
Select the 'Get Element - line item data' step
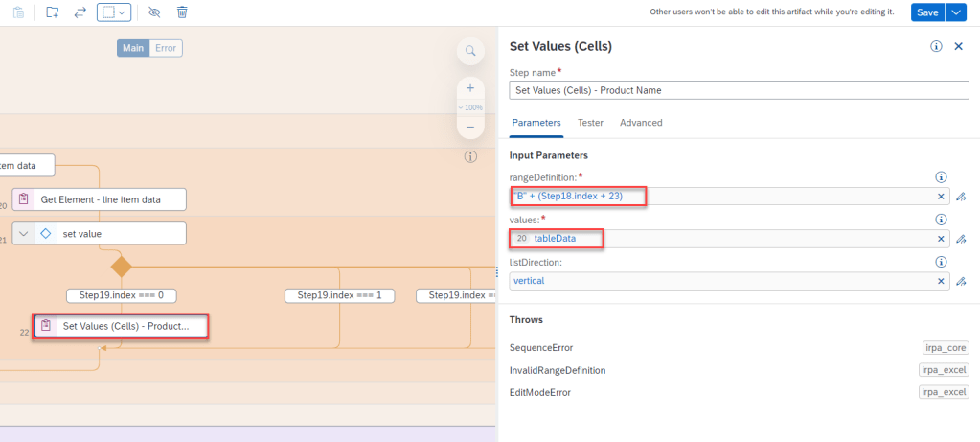(x=100, y=199)
